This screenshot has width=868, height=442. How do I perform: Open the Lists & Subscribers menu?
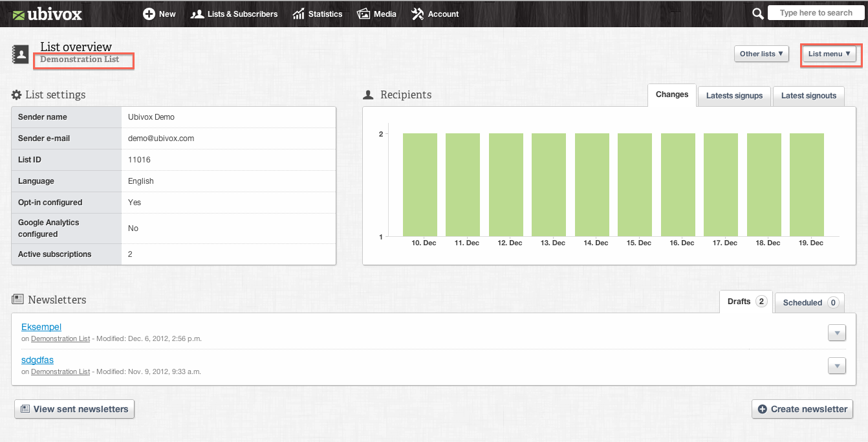click(234, 14)
